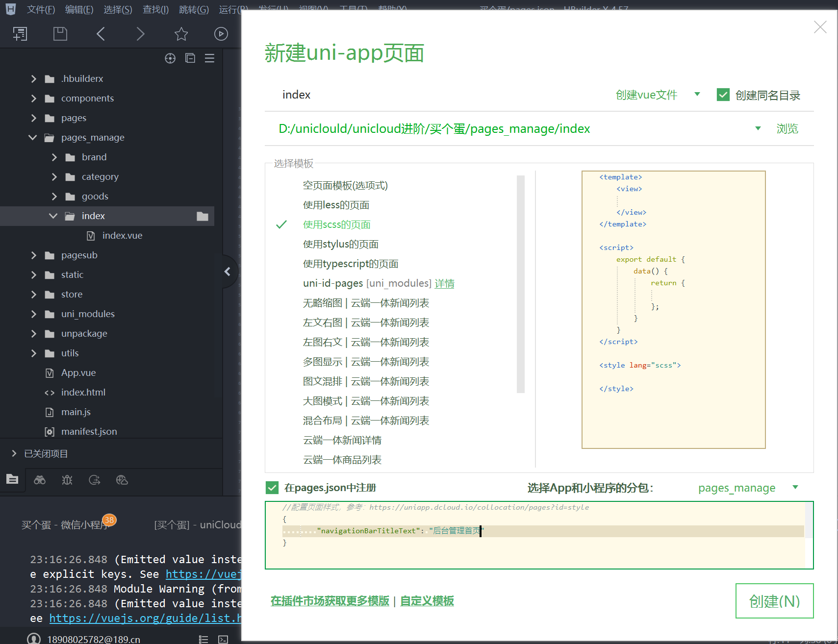Select the stylus page template
838x644 pixels.
coord(341,244)
